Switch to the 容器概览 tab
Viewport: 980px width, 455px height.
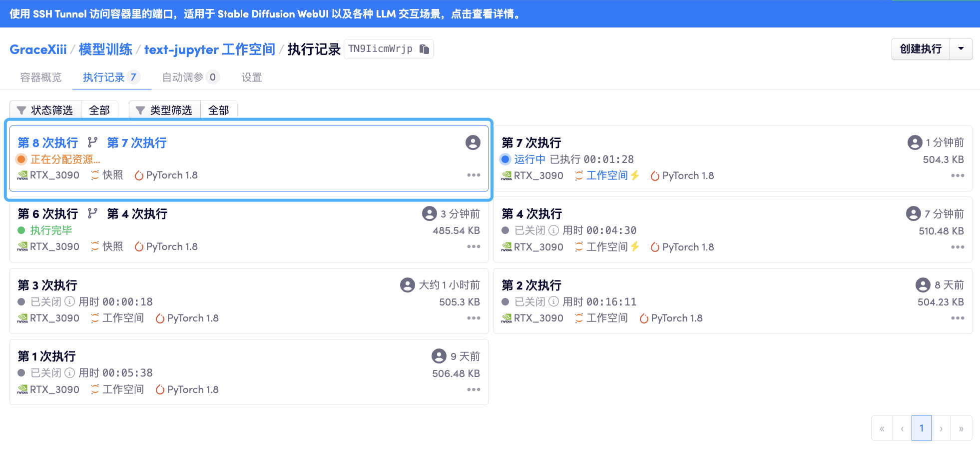click(41, 77)
